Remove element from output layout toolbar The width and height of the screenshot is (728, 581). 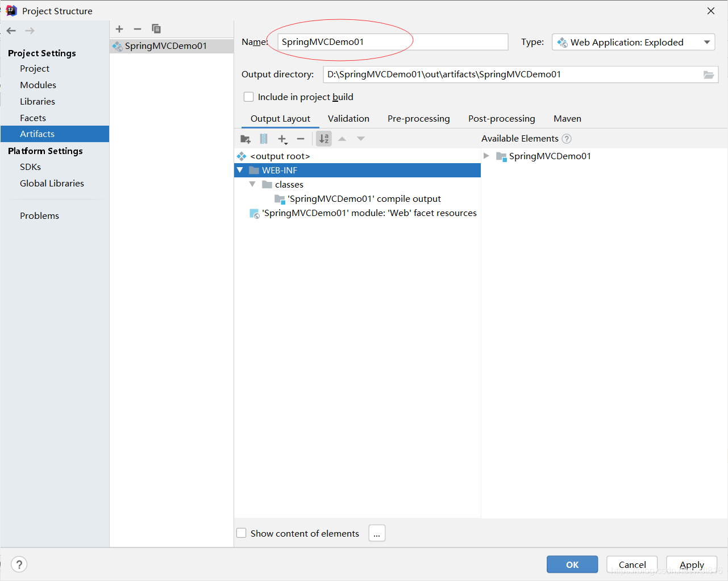pos(301,139)
